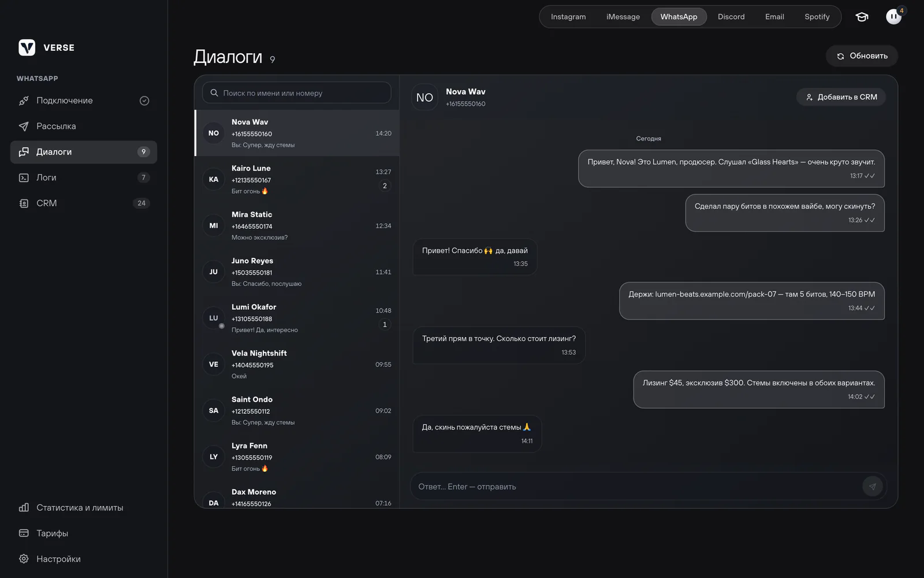Click the message with lumen-beats.example.com link
This screenshot has width=924, height=578.
pyautogui.click(x=752, y=301)
